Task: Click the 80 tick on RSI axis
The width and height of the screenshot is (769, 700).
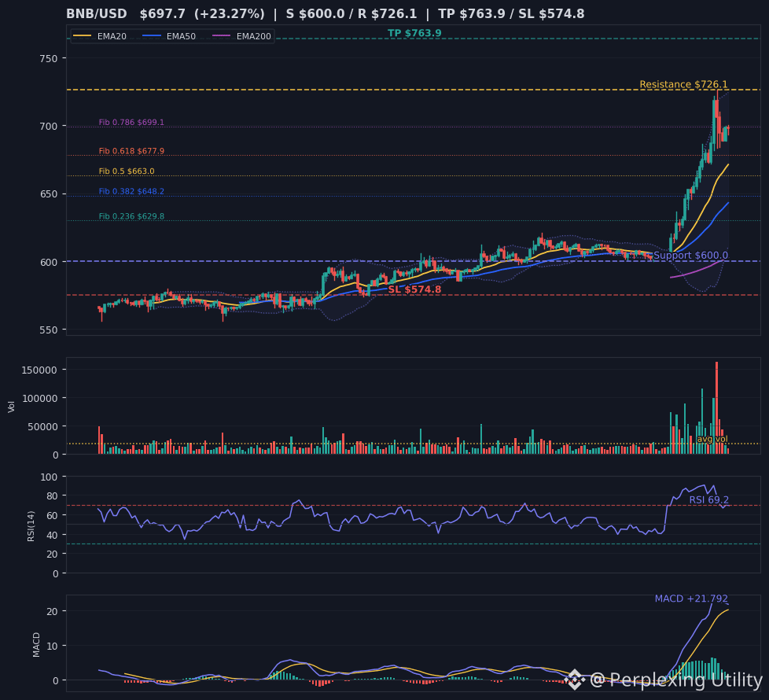Action: pyautogui.click(x=52, y=496)
